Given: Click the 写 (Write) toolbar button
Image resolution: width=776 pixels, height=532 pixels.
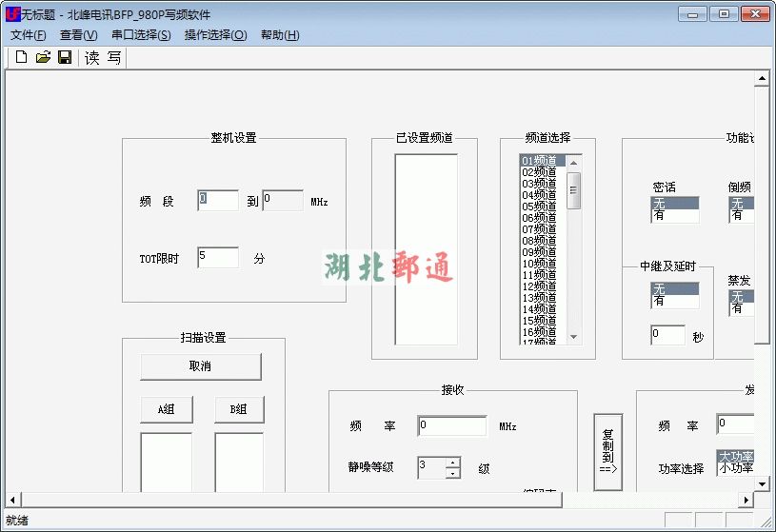Looking at the screenshot, I should 114,58.
